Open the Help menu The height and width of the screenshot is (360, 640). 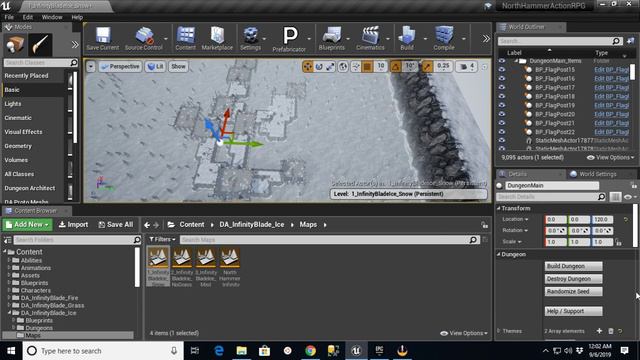coord(77,17)
